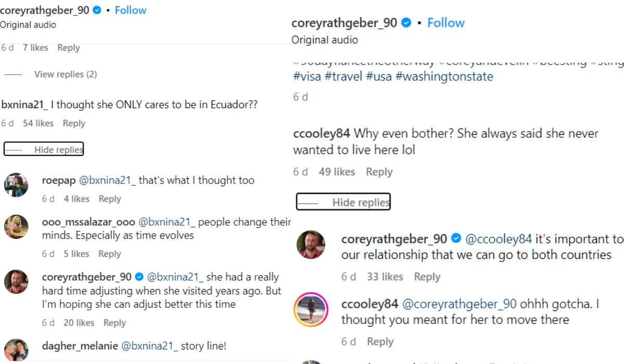Click coreyrathgeber_90's avatar in right thread

(310, 244)
